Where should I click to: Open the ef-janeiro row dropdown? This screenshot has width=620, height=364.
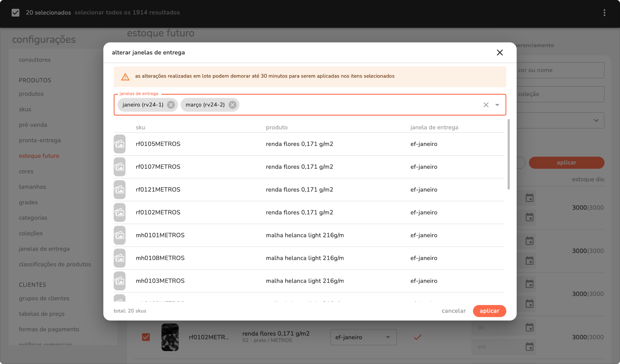[363, 337]
